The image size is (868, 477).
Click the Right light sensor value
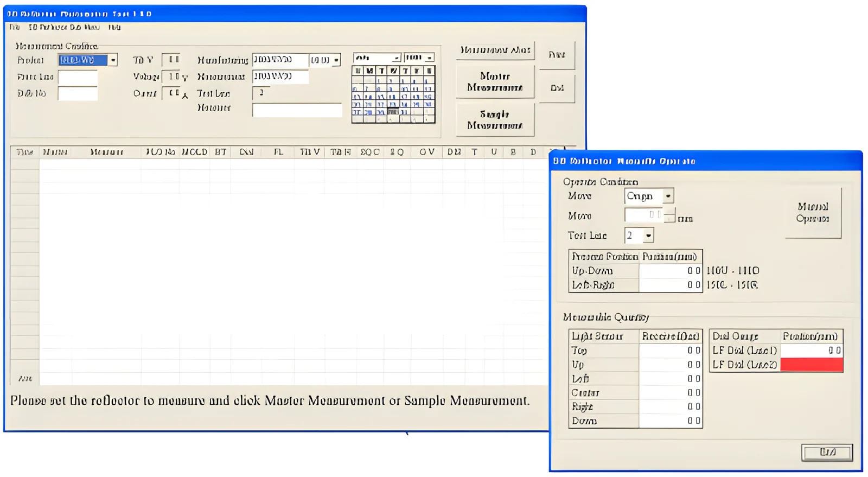[x=671, y=406]
